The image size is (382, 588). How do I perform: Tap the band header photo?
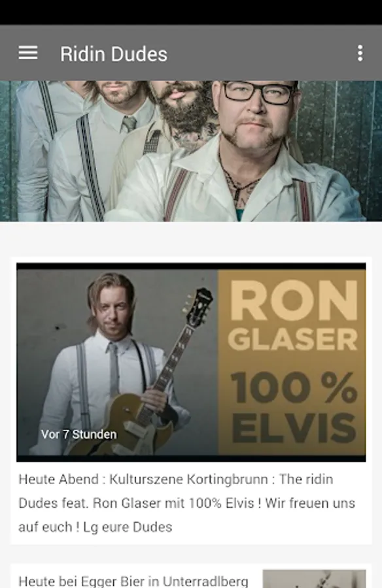[191, 151]
